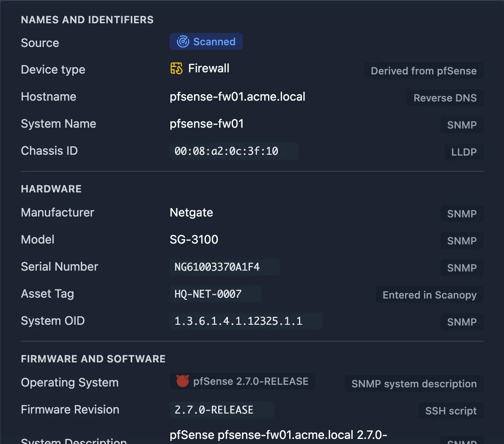The width and height of the screenshot is (504, 444).
Task: Click the Reverse DNS source tag
Action: click(x=445, y=98)
